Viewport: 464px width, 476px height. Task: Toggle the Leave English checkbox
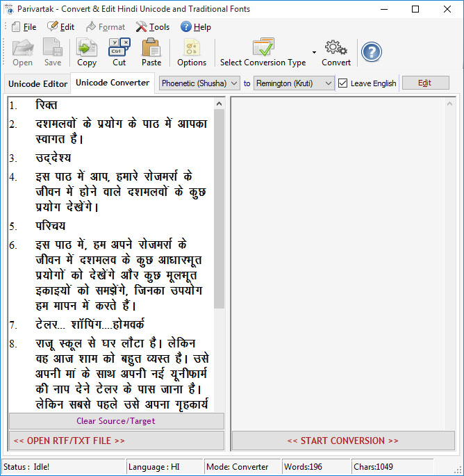pyautogui.click(x=342, y=83)
